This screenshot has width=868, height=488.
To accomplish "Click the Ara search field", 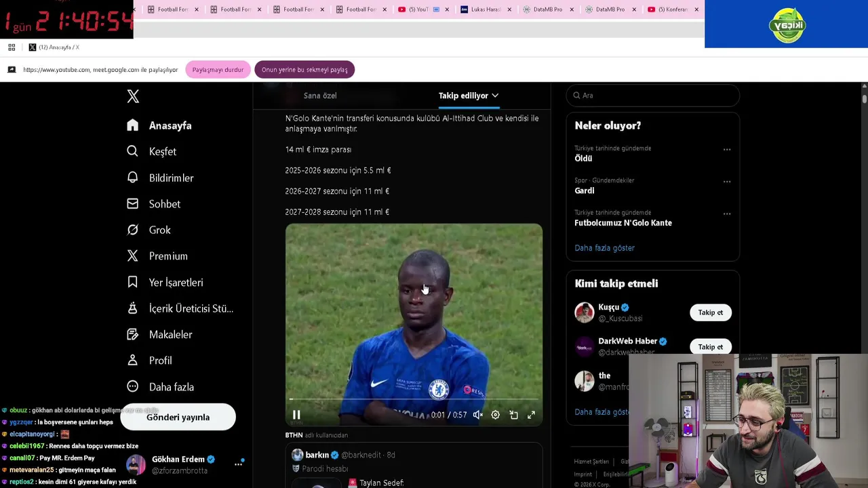I will click(653, 96).
